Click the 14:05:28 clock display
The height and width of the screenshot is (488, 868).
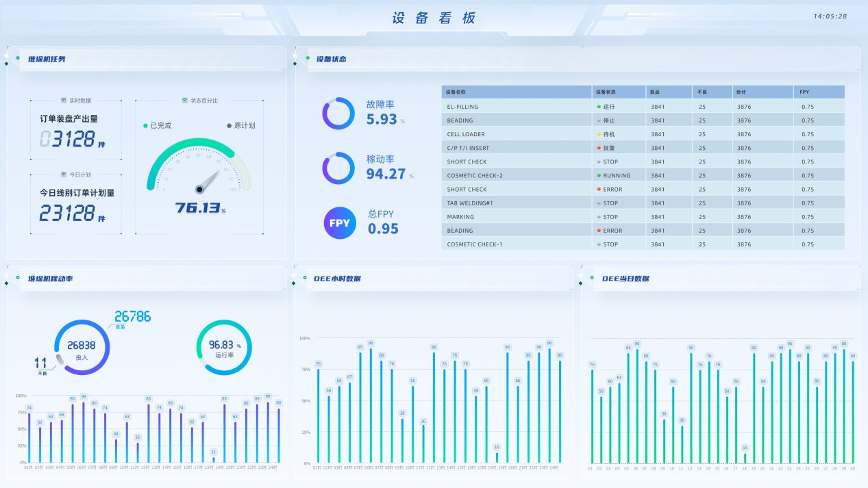pyautogui.click(x=830, y=16)
